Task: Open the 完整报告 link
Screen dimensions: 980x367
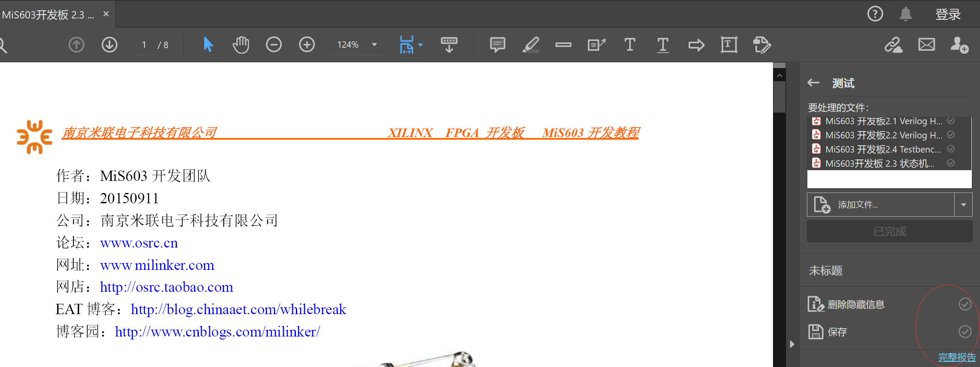Action: 956,358
